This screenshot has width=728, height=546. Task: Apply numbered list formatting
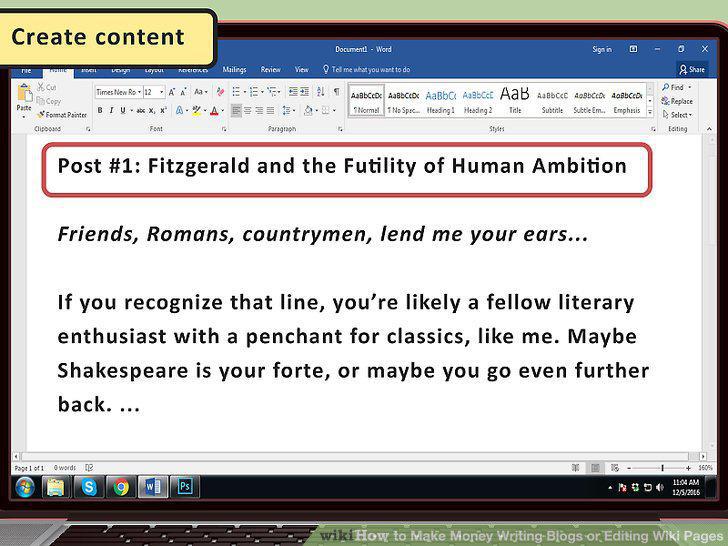coord(254,92)
